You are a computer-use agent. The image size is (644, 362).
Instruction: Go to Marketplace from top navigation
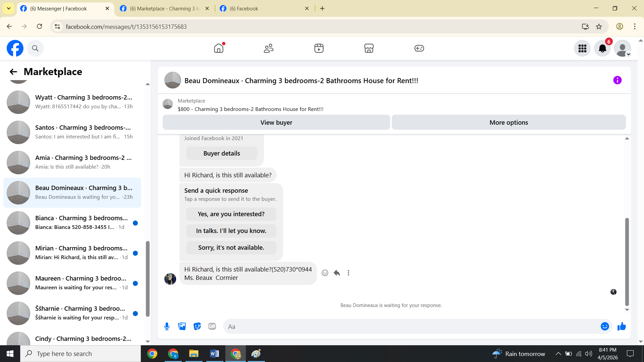(369, 48)
